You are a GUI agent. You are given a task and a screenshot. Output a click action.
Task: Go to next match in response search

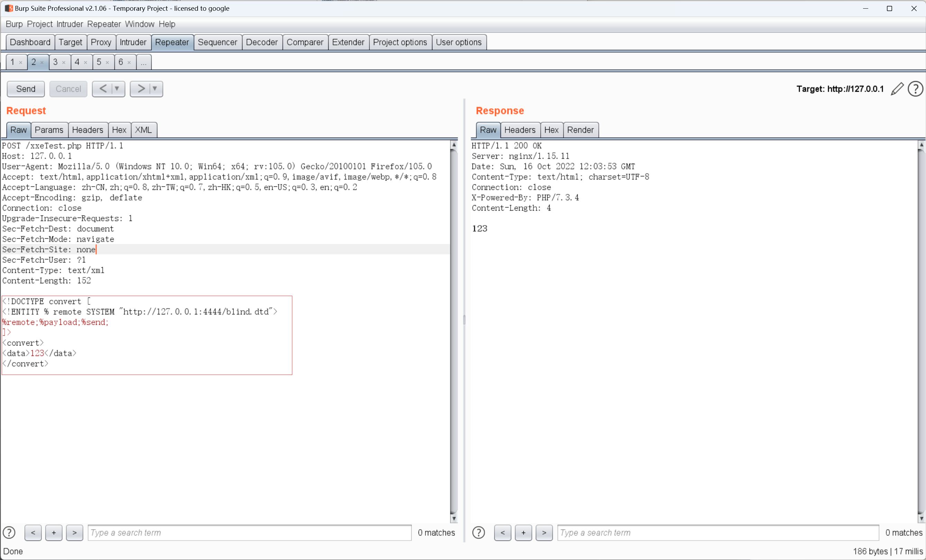[x=544, y=533]
